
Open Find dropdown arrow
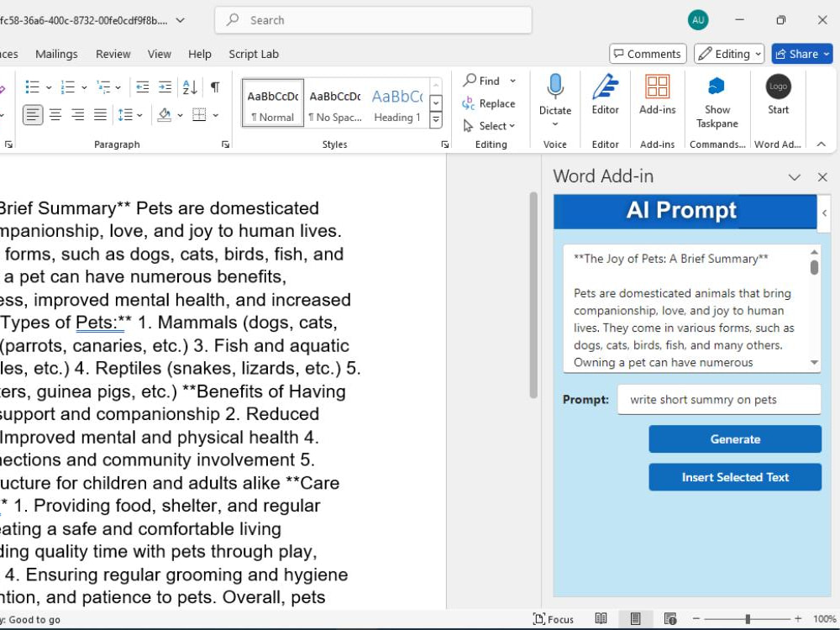point(512,81)
